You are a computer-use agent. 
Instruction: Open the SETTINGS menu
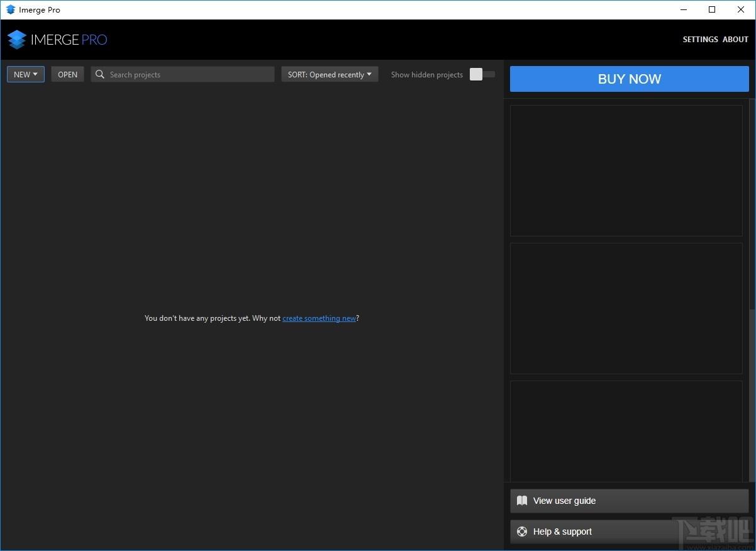coord(700,39)
